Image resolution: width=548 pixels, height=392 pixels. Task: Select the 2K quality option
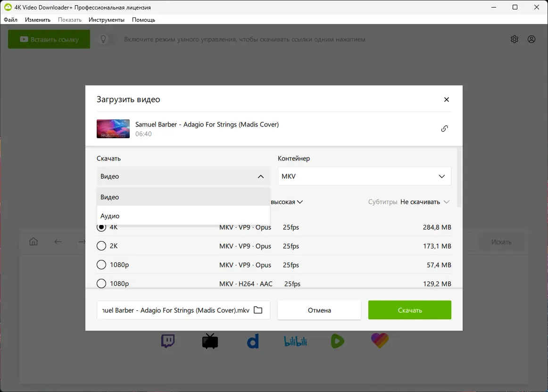[x=101, y=246]
